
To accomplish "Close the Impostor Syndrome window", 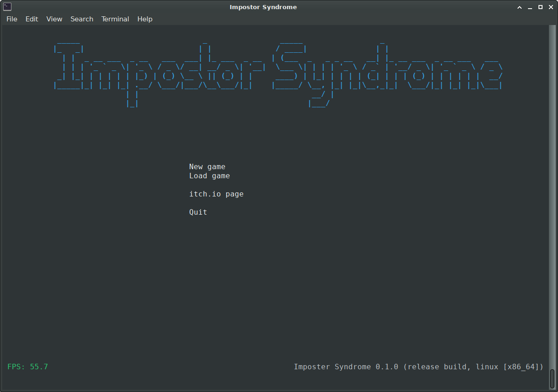I will tap(551, 7).
